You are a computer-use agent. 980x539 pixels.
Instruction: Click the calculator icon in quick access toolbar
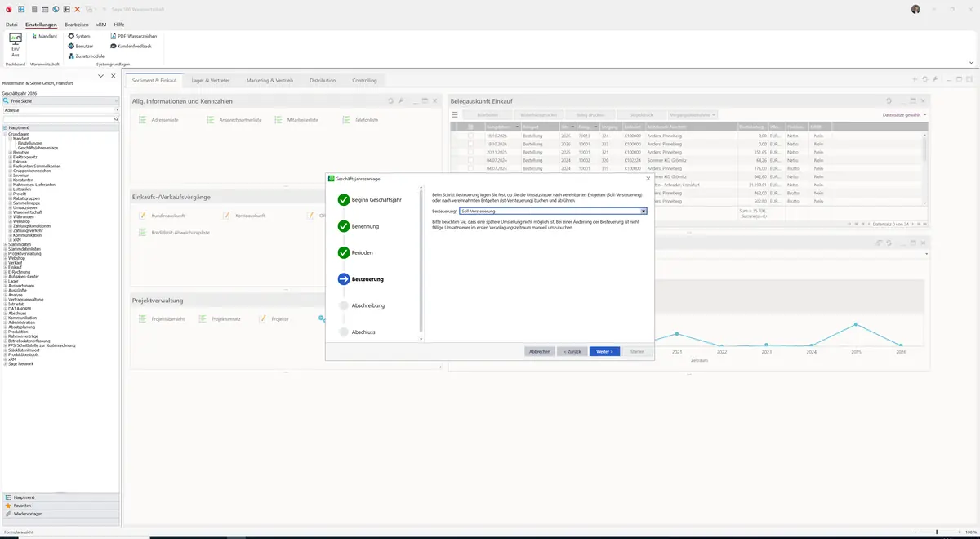click(33, 9)
